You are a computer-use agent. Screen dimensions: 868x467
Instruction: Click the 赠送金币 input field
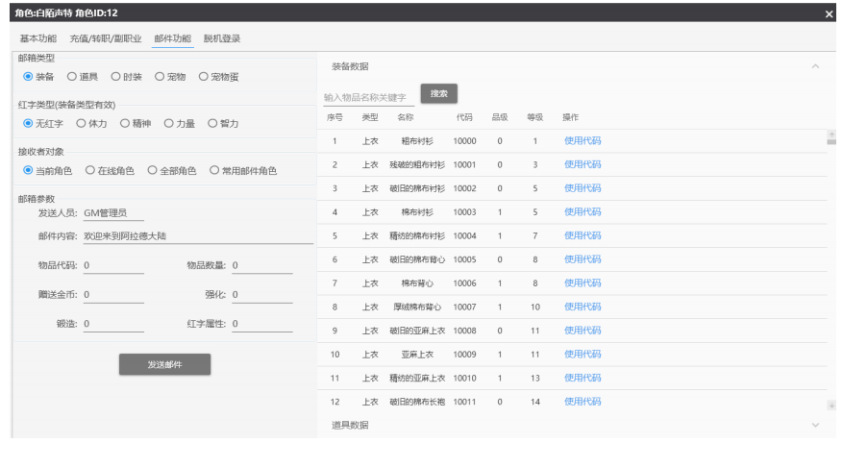point(113,295)
